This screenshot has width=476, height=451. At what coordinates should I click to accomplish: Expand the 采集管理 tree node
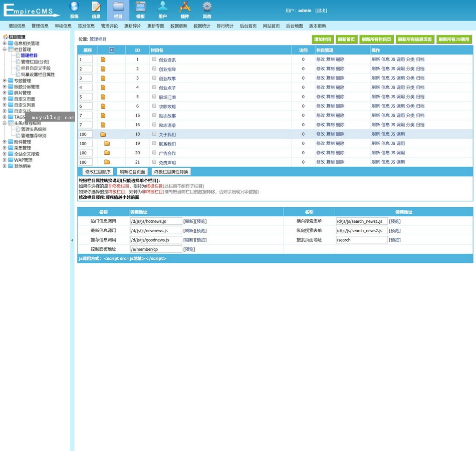pyautogui.click(x=5, y=148)
